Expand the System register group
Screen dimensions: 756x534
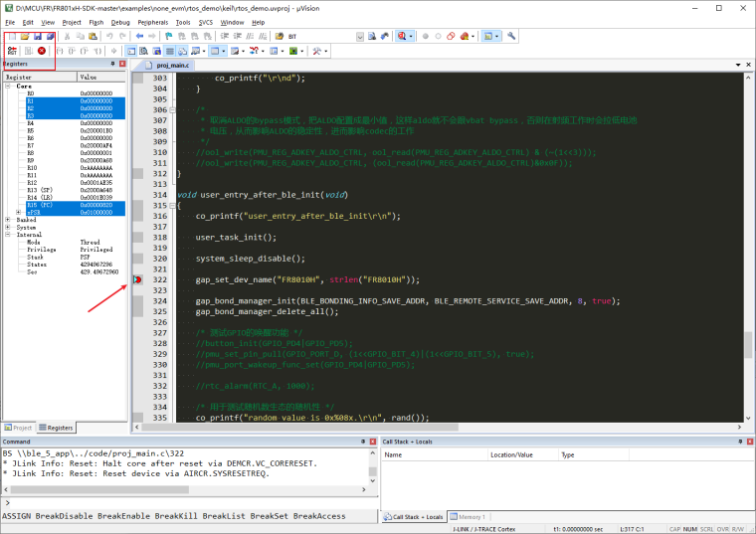coord(8,227)
